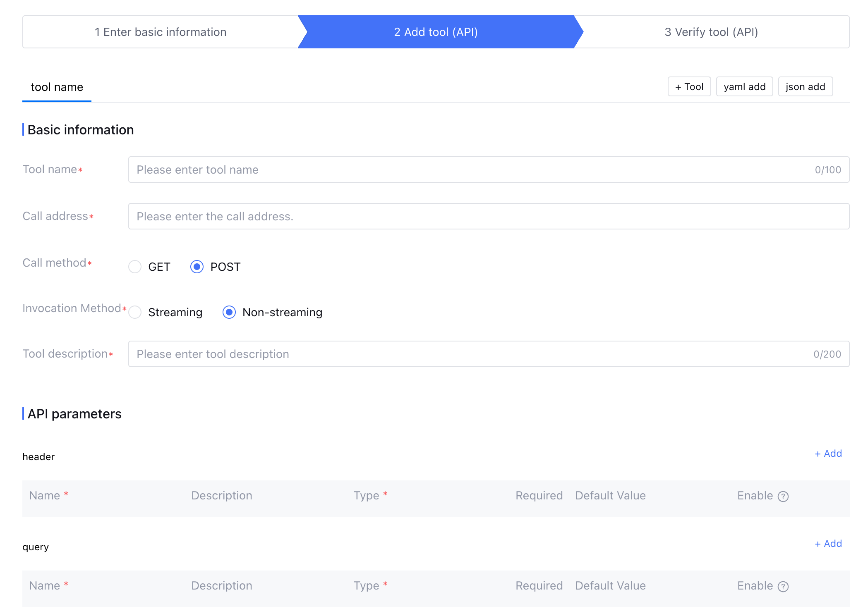The height and width of the screenshot is (616, 863).
Task: Open step 2 Add tool (API)
Action: click(x=436, y=32)
